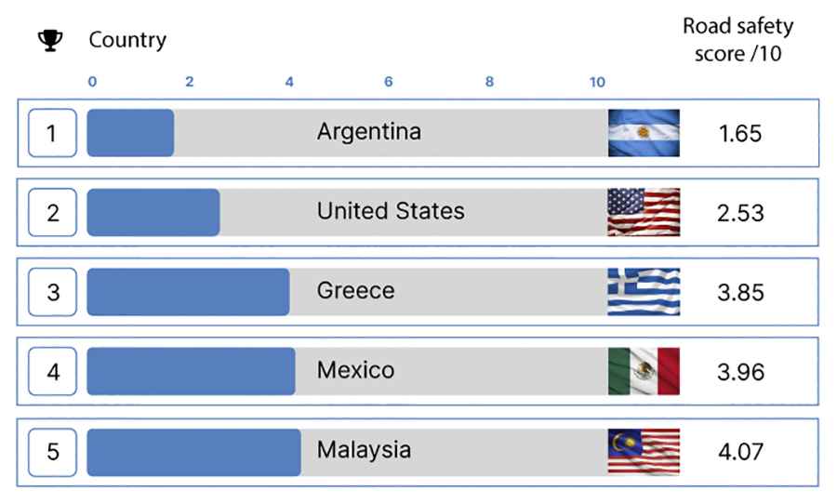The height and width of the screenshot is (504, 837).
Task: Click the 4.07 score value
Action: (740, 452)
